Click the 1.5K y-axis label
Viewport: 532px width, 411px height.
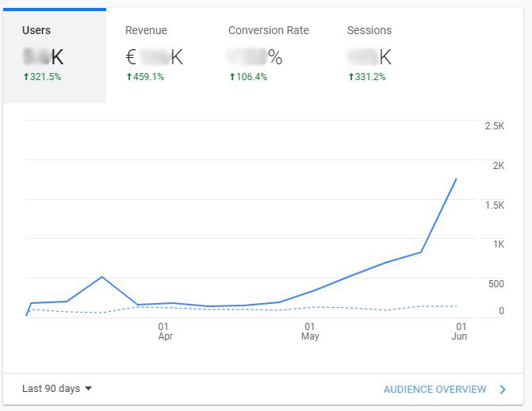[494, 205]
